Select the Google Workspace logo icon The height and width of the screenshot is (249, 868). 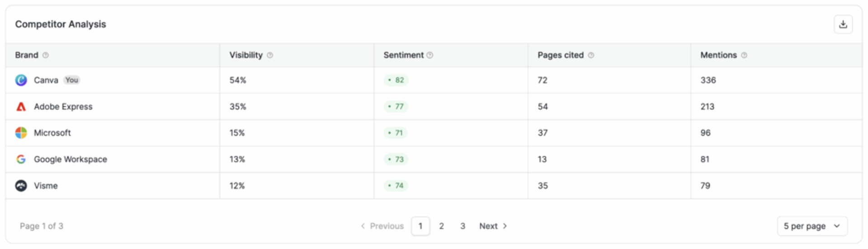(x=21, y=159)
